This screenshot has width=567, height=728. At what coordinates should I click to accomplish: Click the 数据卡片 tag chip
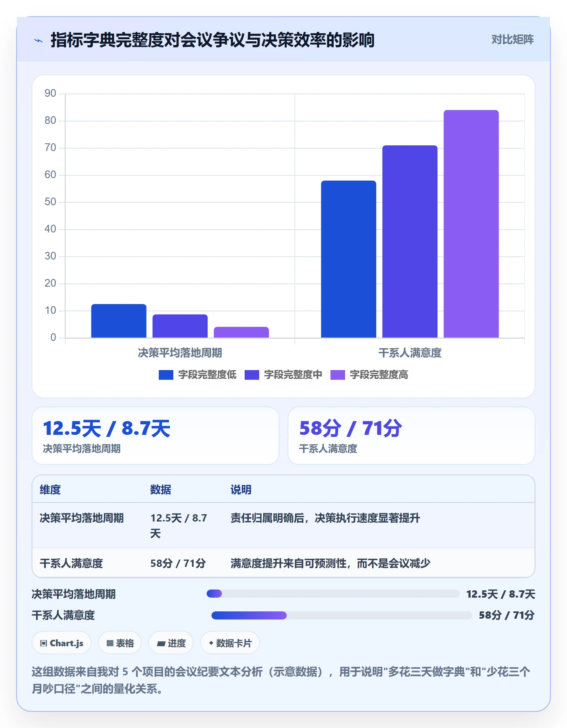click(230, 643)
